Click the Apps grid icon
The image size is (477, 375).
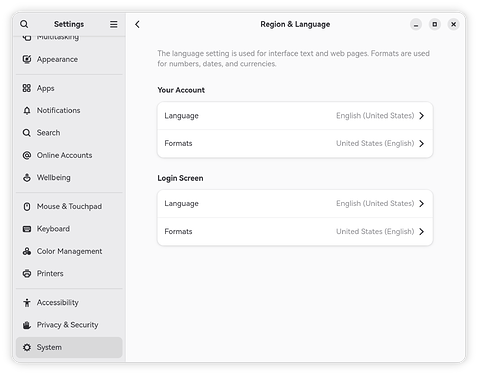click(27, 88)
